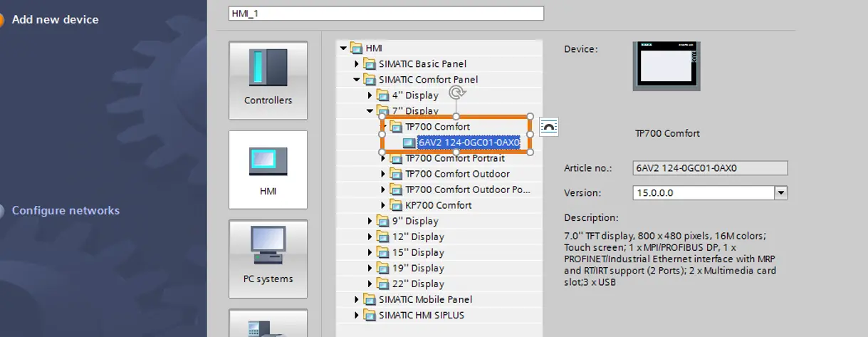
Task: Click the TP700 Comfort Outdoor folder icon
Action: click(396, 174)
